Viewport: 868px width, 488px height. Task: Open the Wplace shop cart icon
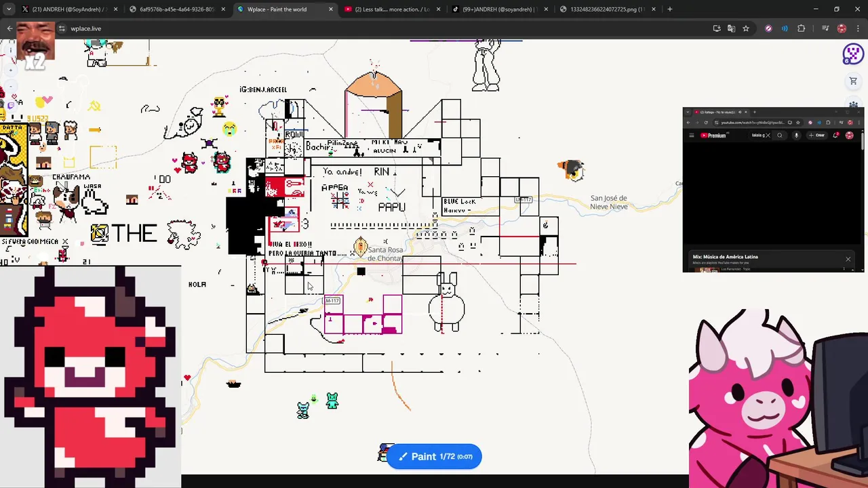[x=853, y=81]
